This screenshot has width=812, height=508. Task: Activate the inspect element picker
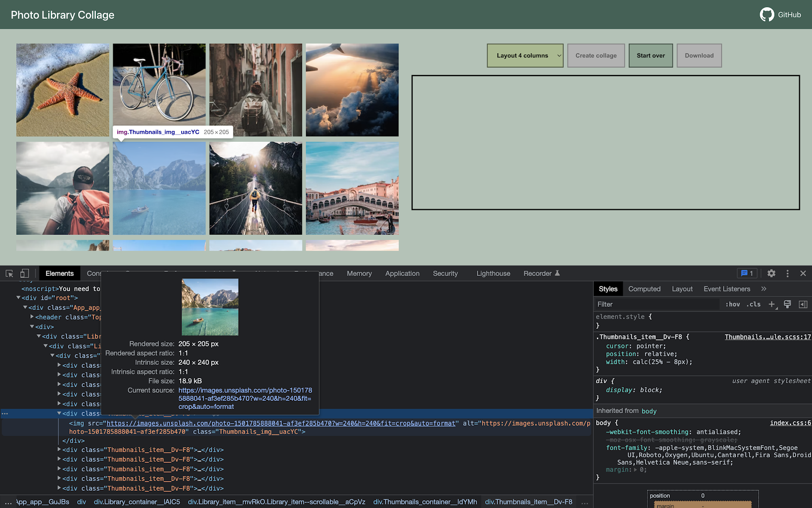(9, 273)
